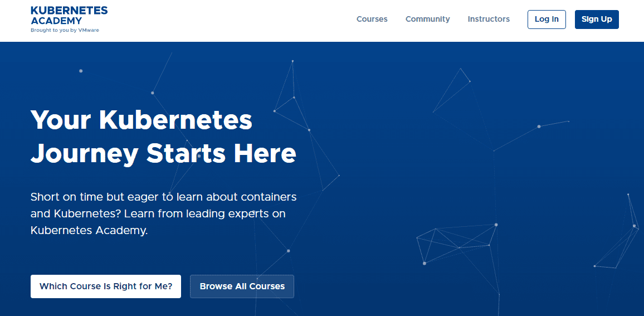This screenshot has width=644, height=316.
Task: Open the Instructors navigation link
Action: (489, 20)
